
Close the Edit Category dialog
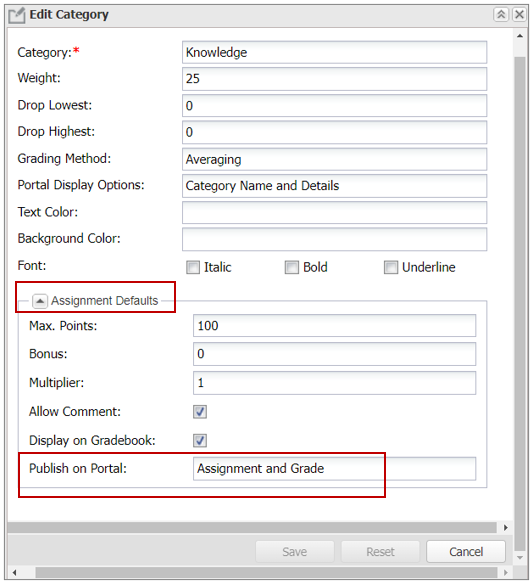pos(519,15)
